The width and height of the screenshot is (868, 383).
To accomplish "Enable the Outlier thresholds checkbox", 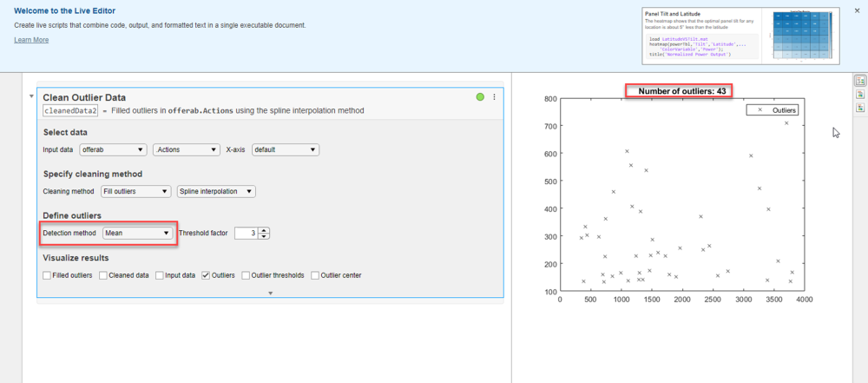I will click(x=246, y=275).
